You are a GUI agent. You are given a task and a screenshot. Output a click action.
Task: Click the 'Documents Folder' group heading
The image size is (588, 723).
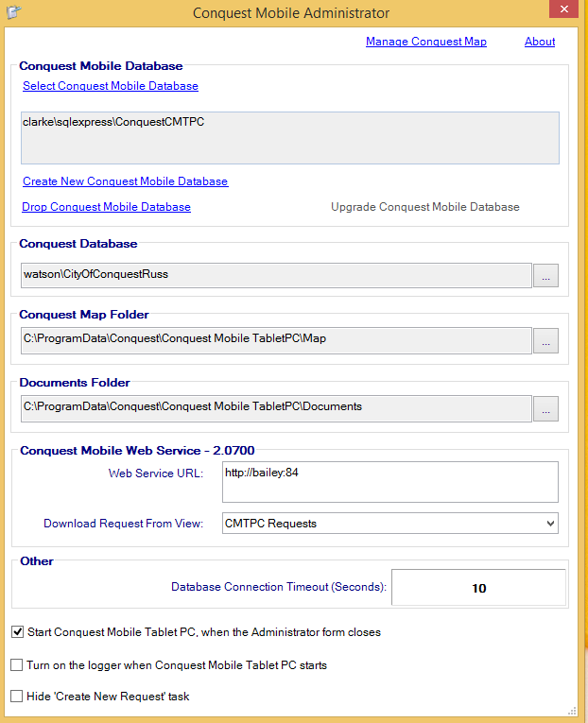pos(75,382)
